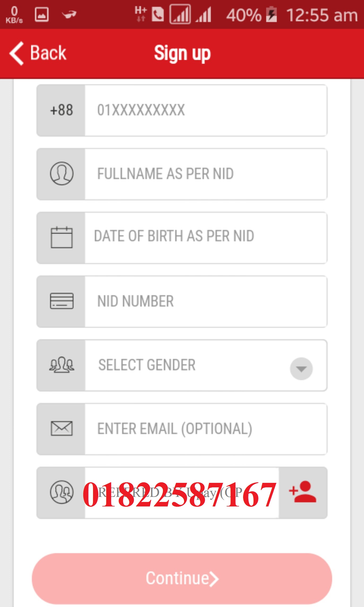364x607 pixels.
Task: Focus the mobile number 01XXXXXXXXX field
Action: pyautogui.click(x=205, y=110)
